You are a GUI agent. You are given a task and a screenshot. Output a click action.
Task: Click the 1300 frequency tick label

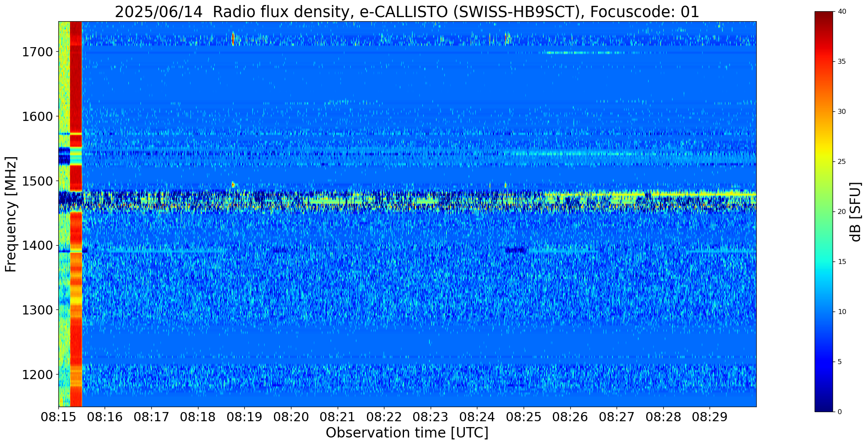[x=37, y=310]
